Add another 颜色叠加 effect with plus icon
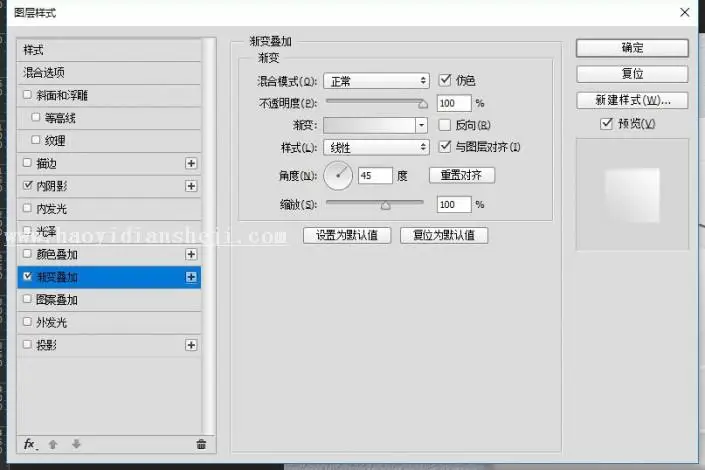Screen dimensions: 705x470 [191, 254]
